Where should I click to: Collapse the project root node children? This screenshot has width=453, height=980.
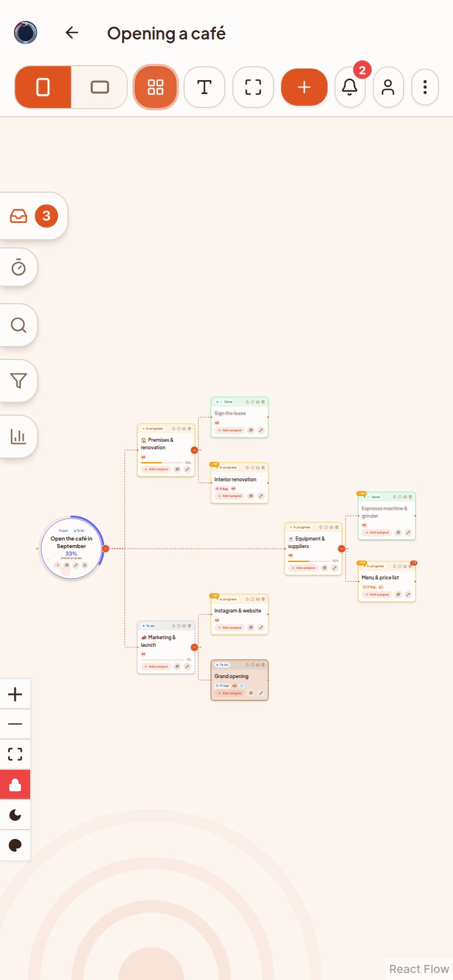(106, 549)
